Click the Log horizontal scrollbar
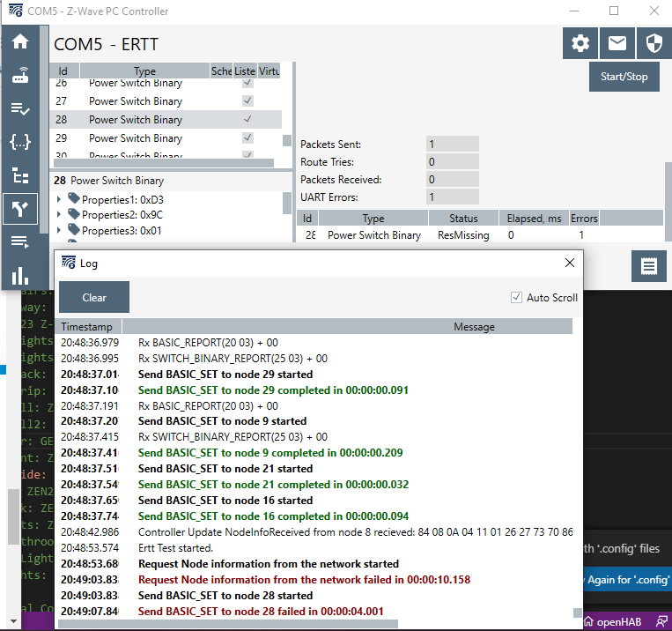The image size is (672, 631). click(x=228, y=623)
